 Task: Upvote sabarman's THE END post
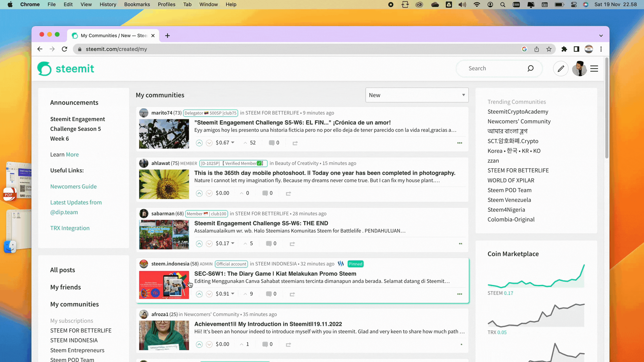tap(199, 244)
